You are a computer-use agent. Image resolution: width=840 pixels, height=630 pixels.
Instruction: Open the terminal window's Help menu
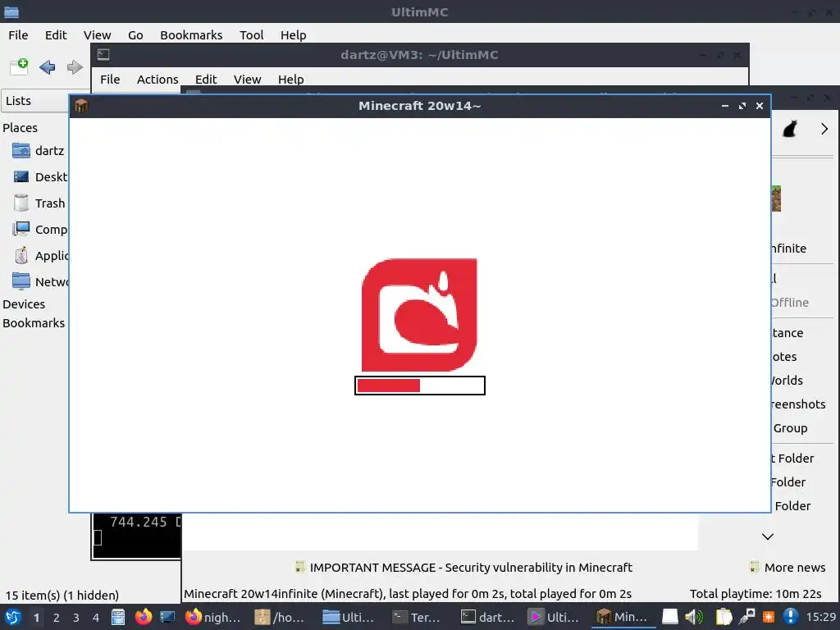point(291,80)
